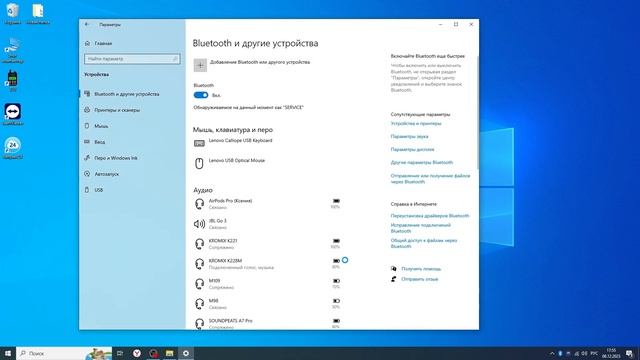Viewport: 640px width, 360px height.
Task: Open Перо и Windows Ink settings
Action: (116, 158)
